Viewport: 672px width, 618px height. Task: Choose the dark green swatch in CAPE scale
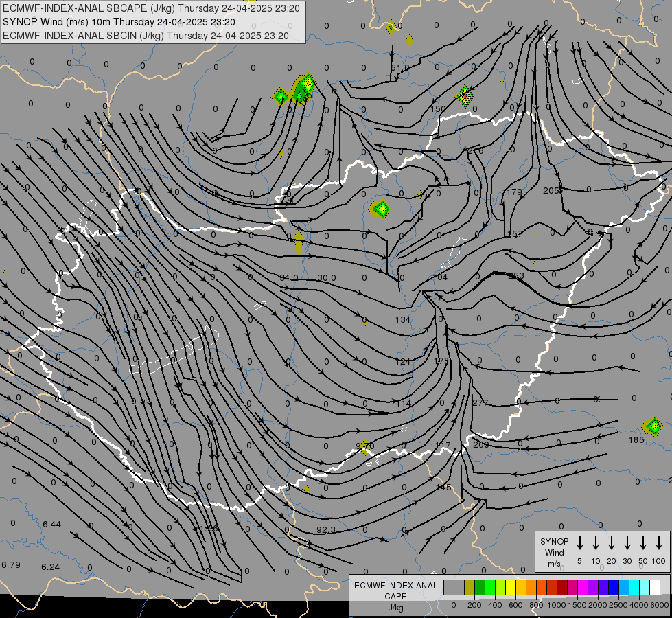[x=480, y=587]
